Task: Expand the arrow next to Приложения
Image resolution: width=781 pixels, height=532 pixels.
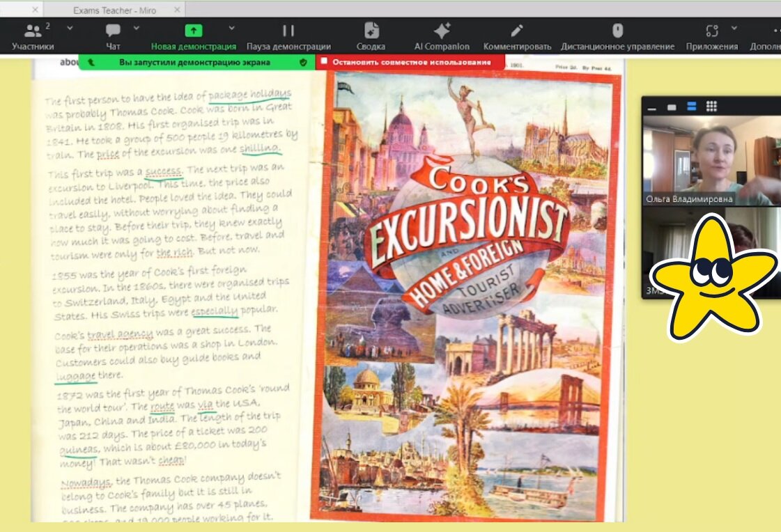Action: click(734, 29)
